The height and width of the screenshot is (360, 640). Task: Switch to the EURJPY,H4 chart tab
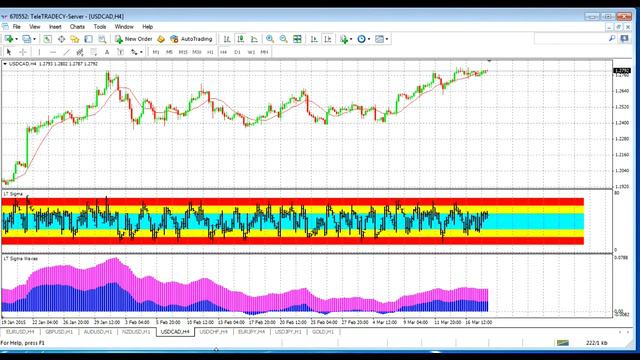click(252, 332)
